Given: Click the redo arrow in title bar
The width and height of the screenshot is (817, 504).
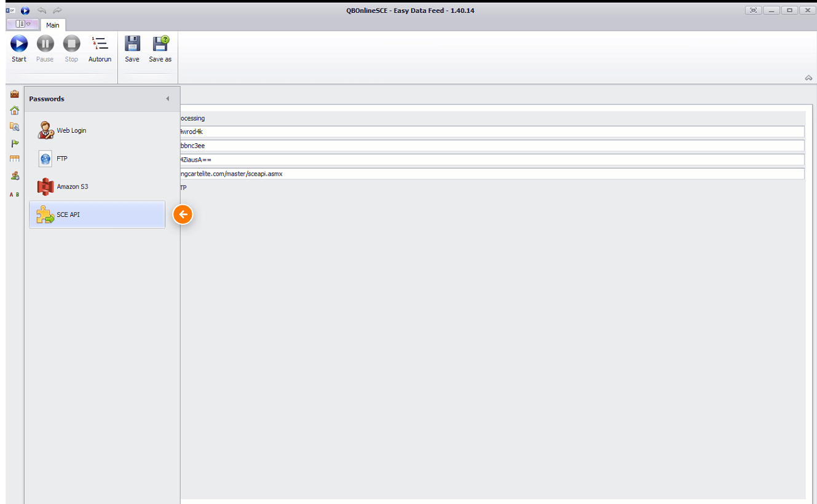Looking at the screenshot, I should [57, 10].
